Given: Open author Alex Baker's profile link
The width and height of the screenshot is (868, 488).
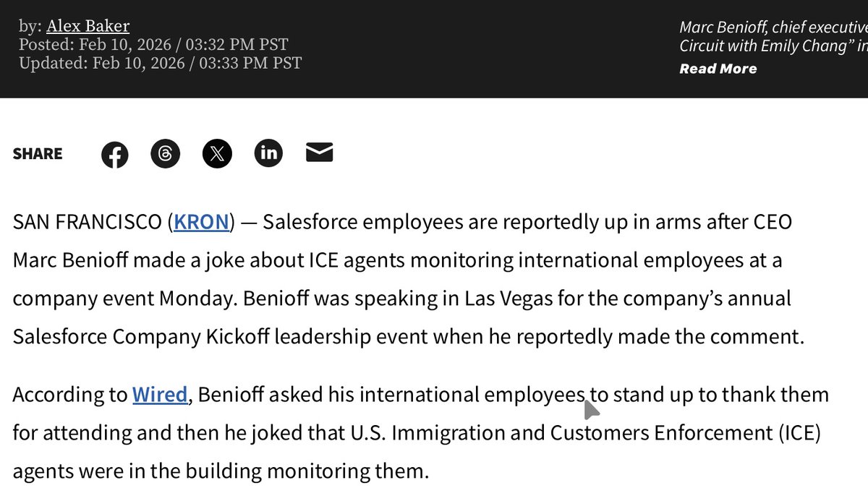Looking at the screenshot, I should point(88,27).
